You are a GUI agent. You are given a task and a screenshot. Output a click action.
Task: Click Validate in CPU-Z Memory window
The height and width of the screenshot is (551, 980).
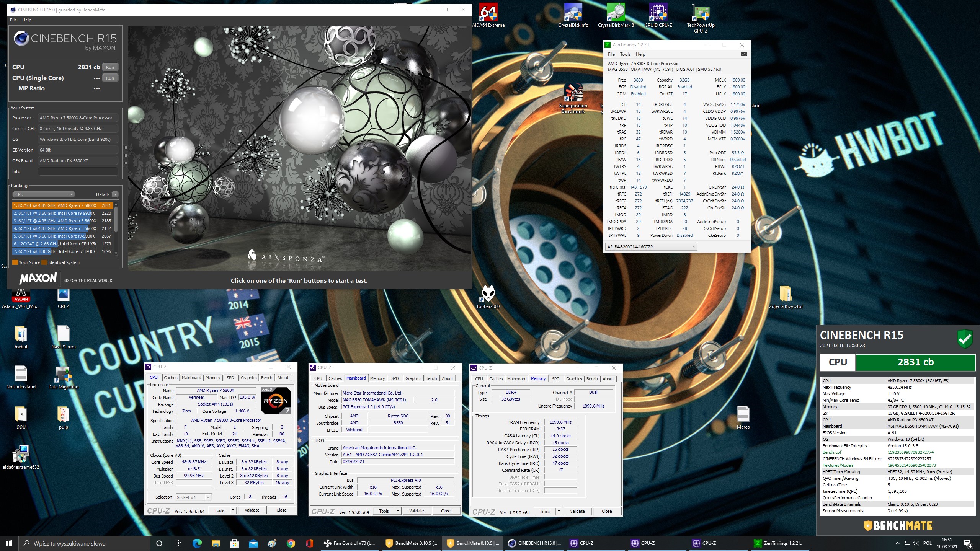pyautogui.click(x=577, y=511)
